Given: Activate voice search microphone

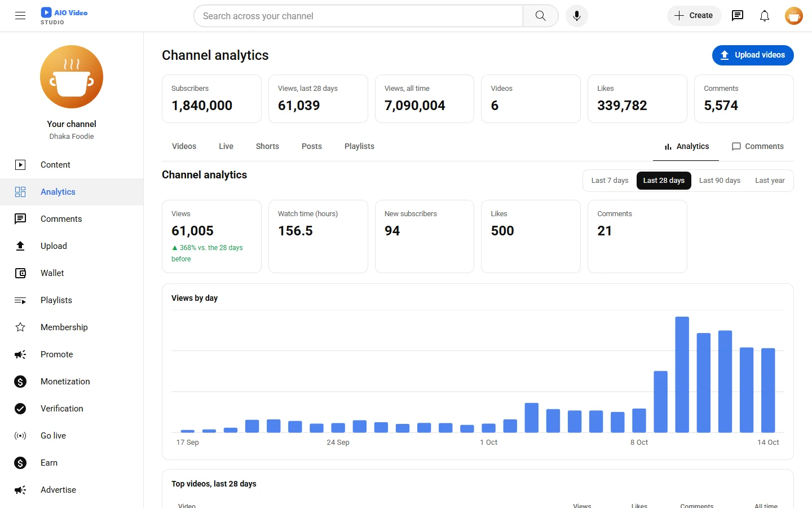Looking at the screenshot, I should 577,16.
